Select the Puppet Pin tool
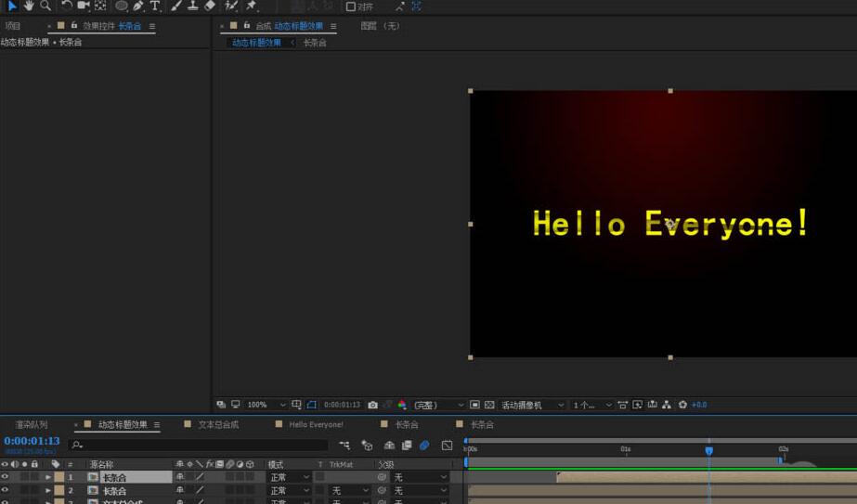 tap(252, 6)
